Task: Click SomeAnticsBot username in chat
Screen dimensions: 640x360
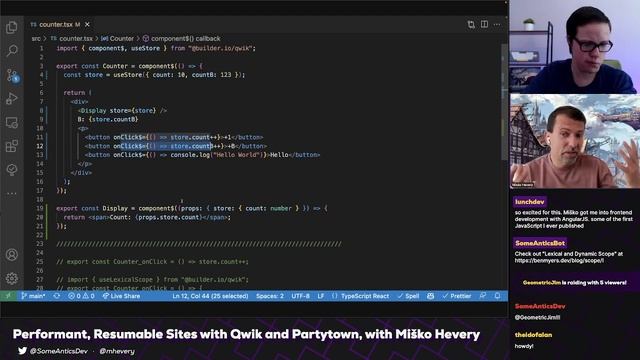Action: pos(540,243)
